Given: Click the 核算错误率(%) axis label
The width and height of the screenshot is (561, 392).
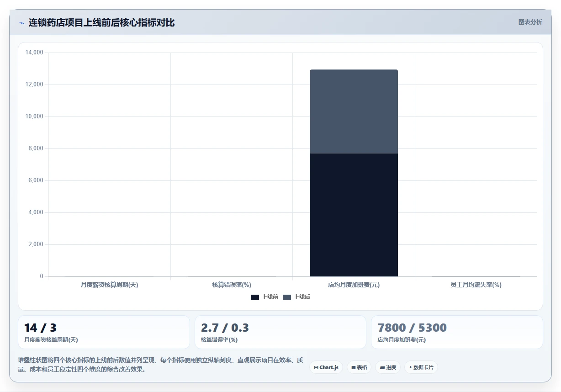Looking at the screenshot, I should pyautogui.click(x=232, y=285).
